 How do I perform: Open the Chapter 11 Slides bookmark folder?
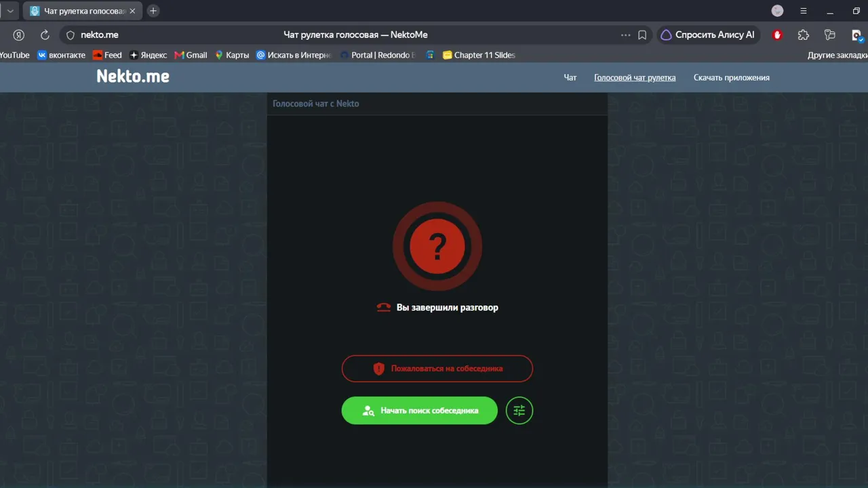(479, 55)
